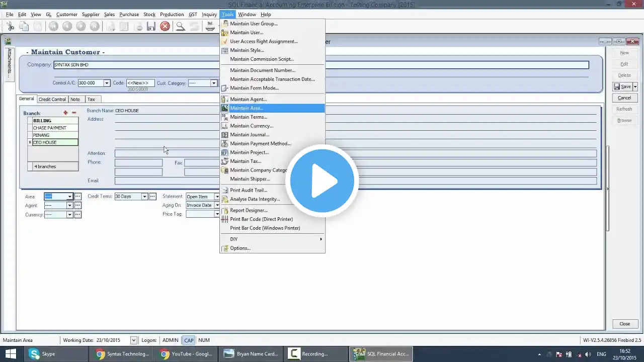Switch to the Credit Control tab
Viewport: 644px width, 362px height.
tap(52, 99)
